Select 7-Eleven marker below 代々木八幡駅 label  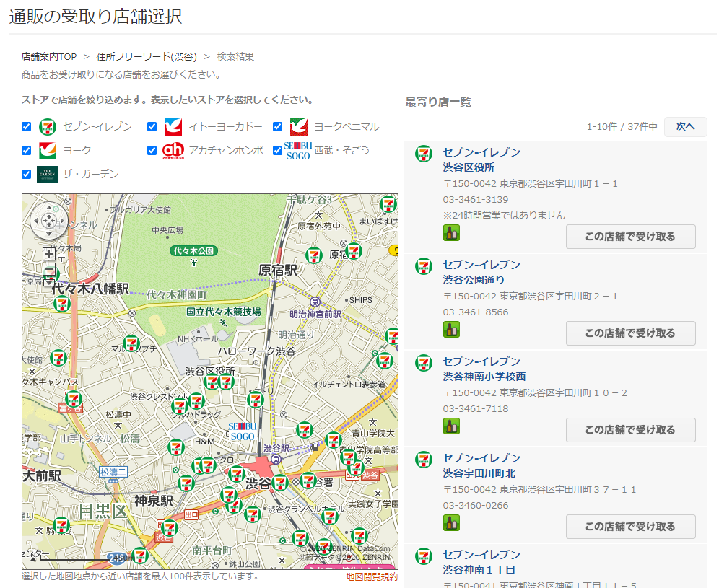(x=61, y=304)
